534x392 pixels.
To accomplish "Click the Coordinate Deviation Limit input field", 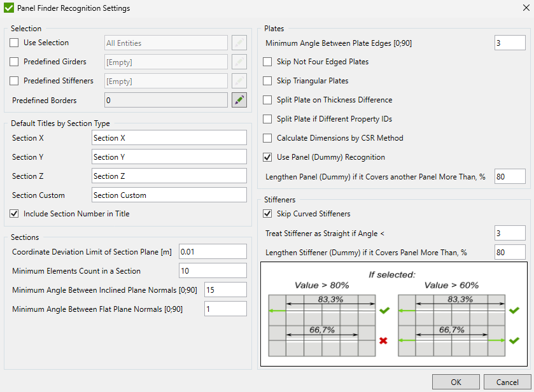I will click(213, 251).
